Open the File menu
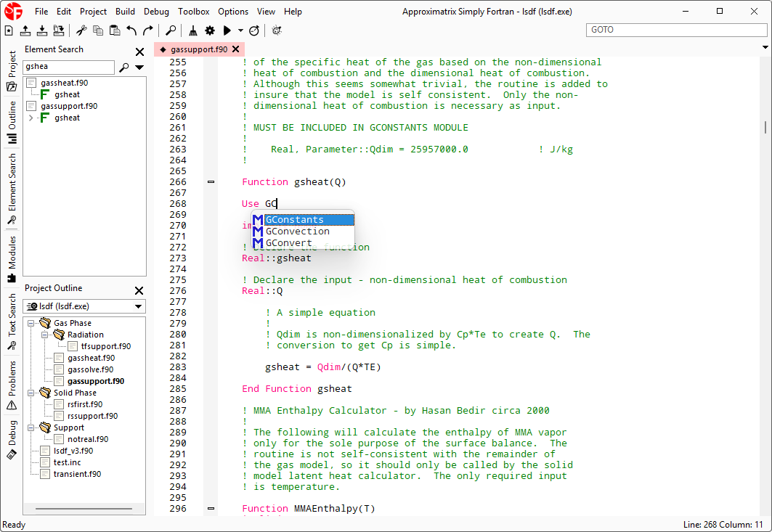The image size is (772, 532). pos(41,12)
